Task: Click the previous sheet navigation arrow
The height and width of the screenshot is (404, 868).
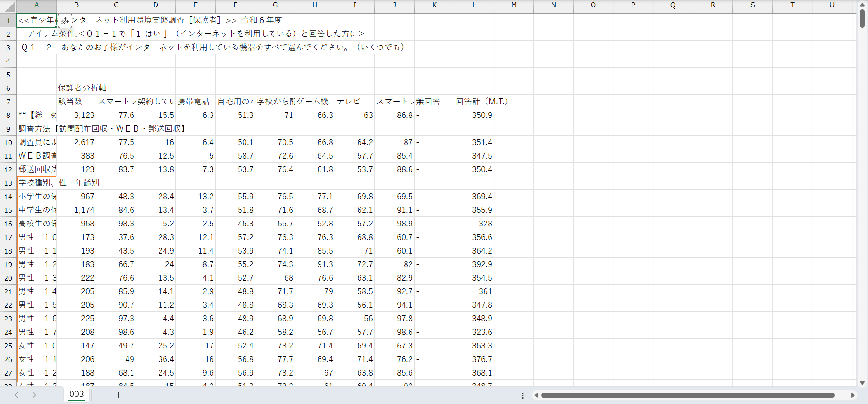Action: click(x=16, y=395)
